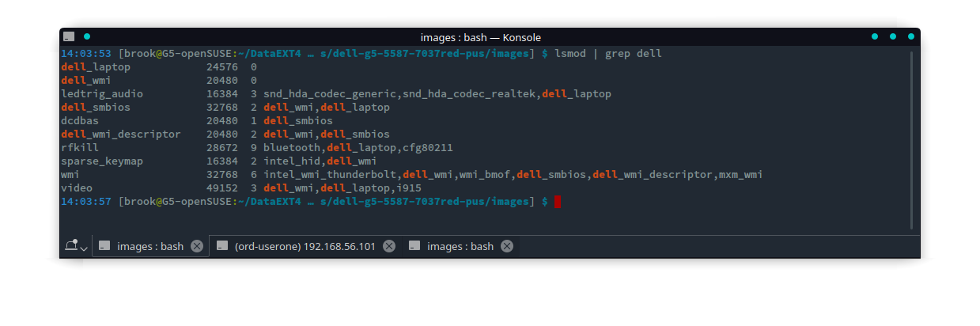The width and height of the screenshot is (980, 326).
Task: Close the first 'images : bash' tab
Action: (197, 246)
